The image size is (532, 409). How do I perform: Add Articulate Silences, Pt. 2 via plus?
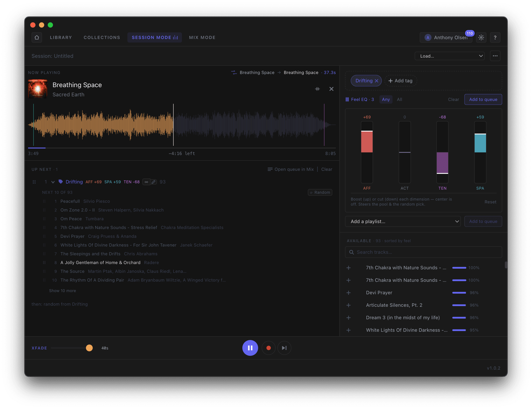[x=348, y=305]
